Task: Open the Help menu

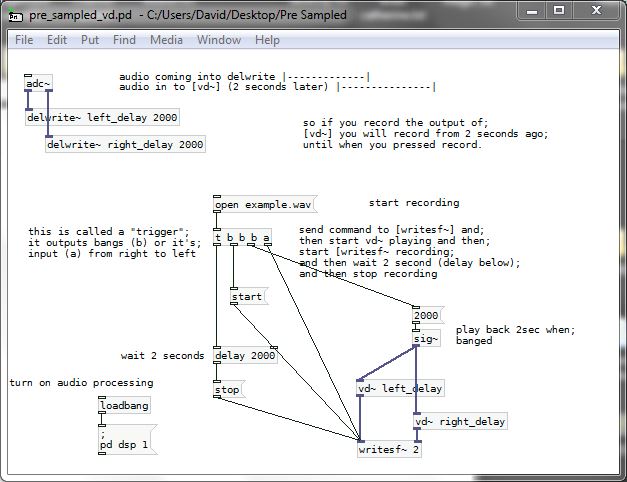Action: (x=267, y=40)
